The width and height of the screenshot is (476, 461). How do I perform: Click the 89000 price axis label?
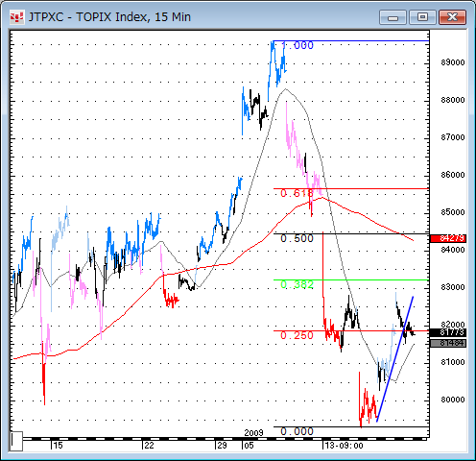(453, 62)
